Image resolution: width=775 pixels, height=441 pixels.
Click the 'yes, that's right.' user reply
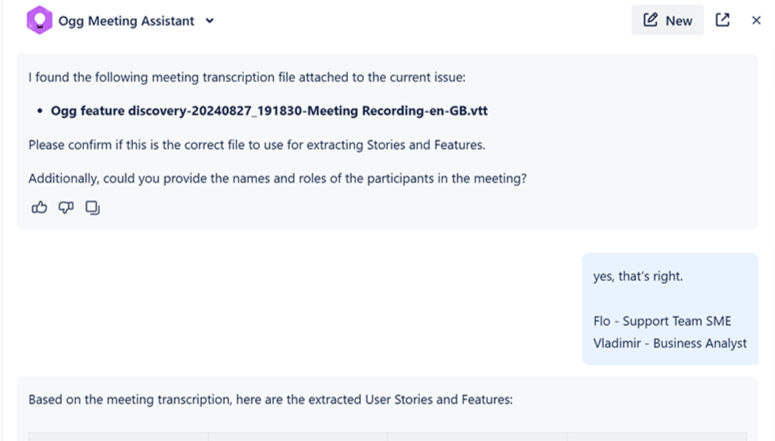pyautogui.click(x=638, y=277)
